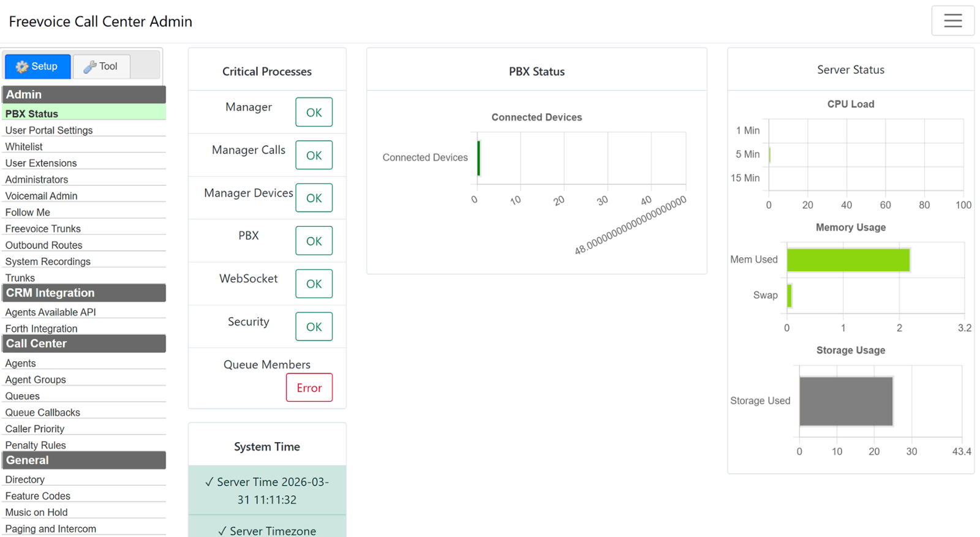This screenshot has width=980, height=537.
Task: Go to Outbound Routes
Action: (x=43, y=245)
